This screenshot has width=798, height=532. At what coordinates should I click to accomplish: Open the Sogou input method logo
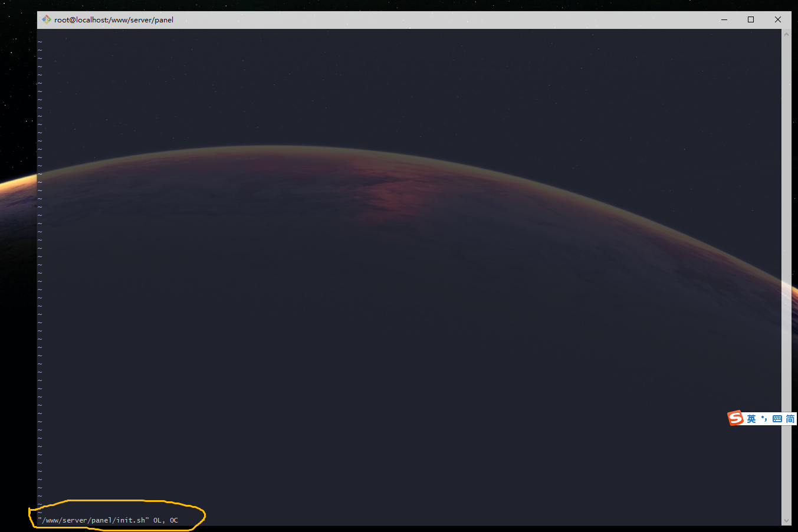[x=735, y=418]
